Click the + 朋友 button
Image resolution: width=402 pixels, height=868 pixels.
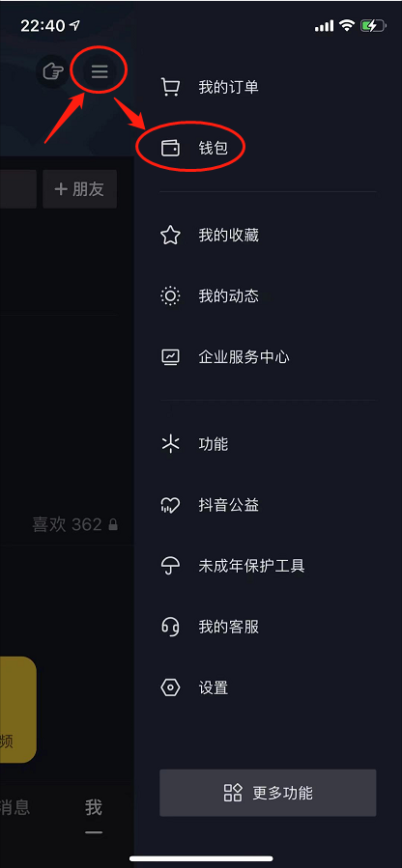[x=80, y=189]
